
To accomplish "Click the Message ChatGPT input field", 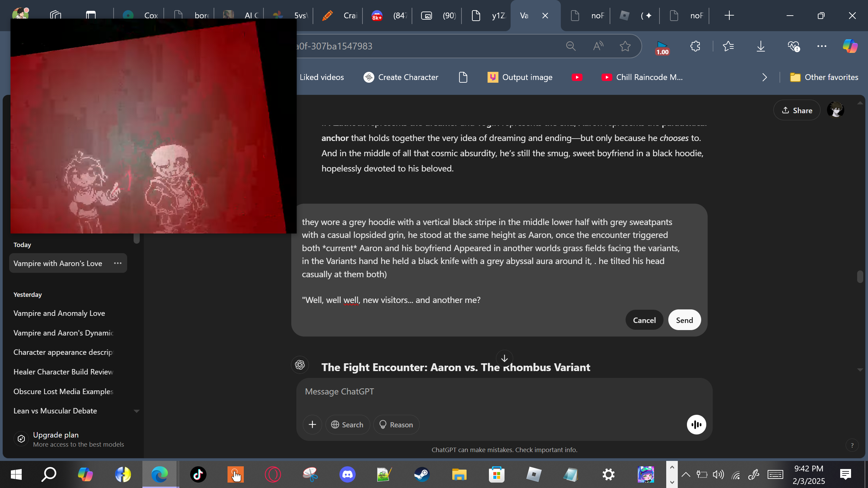I will 504,392.
